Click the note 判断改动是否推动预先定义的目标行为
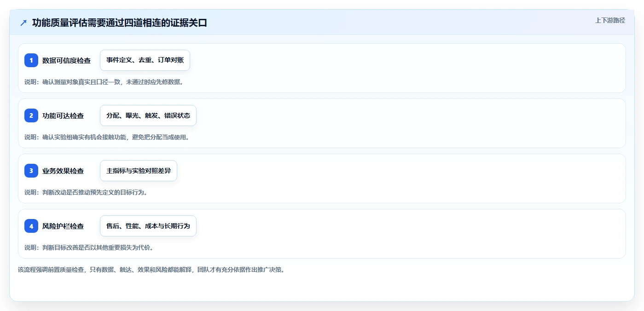Screen dimensions: 644x311 point(95,192)
